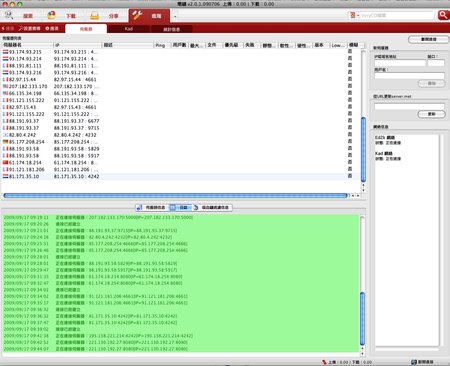Focus the VeryCD search input field
This screenshot has width=450, height=366.
397,15
